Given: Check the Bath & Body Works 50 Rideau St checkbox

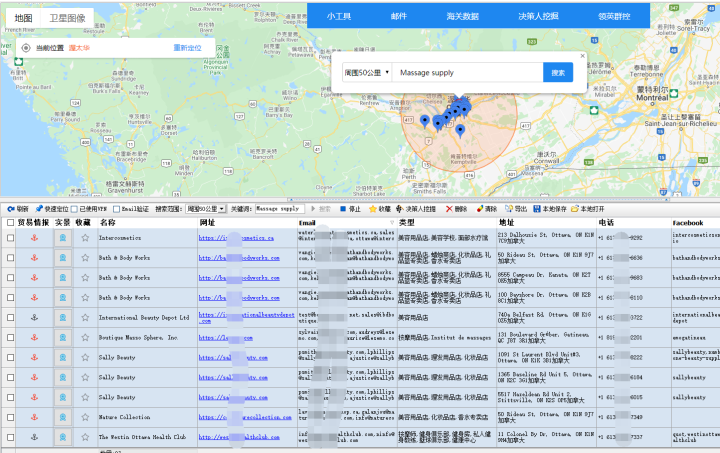Looking at the screenshot, I should coord(11,257).
